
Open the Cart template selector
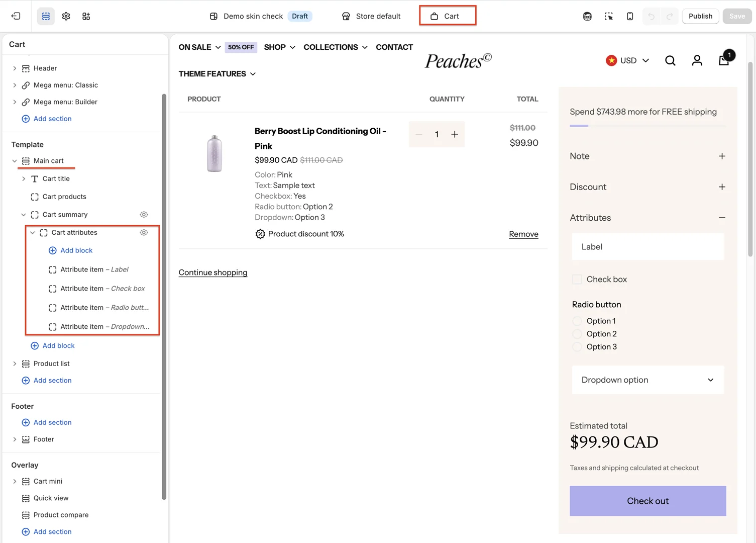coord(447,16)
